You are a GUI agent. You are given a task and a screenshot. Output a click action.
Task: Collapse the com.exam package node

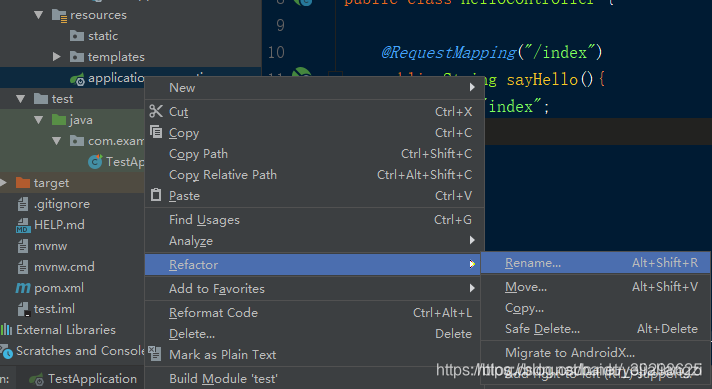click(56, 141)
